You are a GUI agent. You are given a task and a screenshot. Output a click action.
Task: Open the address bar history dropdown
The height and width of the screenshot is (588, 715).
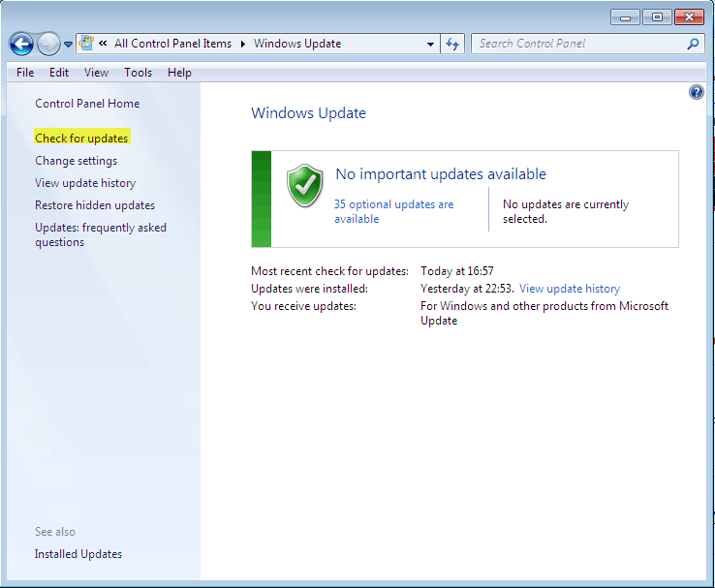pos(430,45)
